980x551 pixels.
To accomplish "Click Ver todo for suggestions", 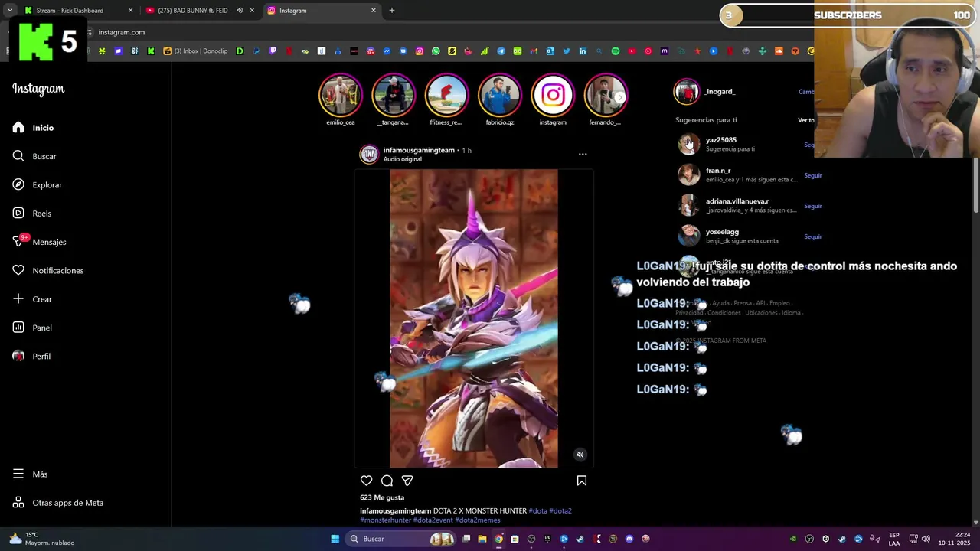I will (x=806, y=120).
